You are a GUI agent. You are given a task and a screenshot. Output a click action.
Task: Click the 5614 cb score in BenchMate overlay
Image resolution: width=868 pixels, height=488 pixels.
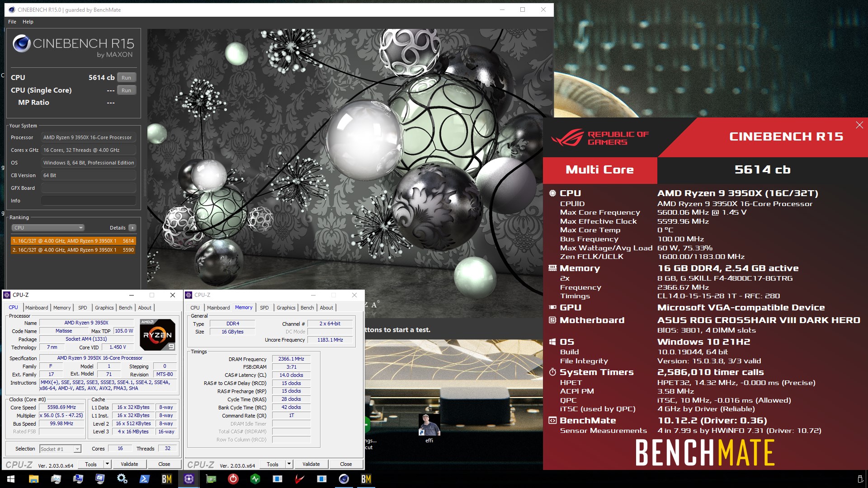click(x=762, y=170)
